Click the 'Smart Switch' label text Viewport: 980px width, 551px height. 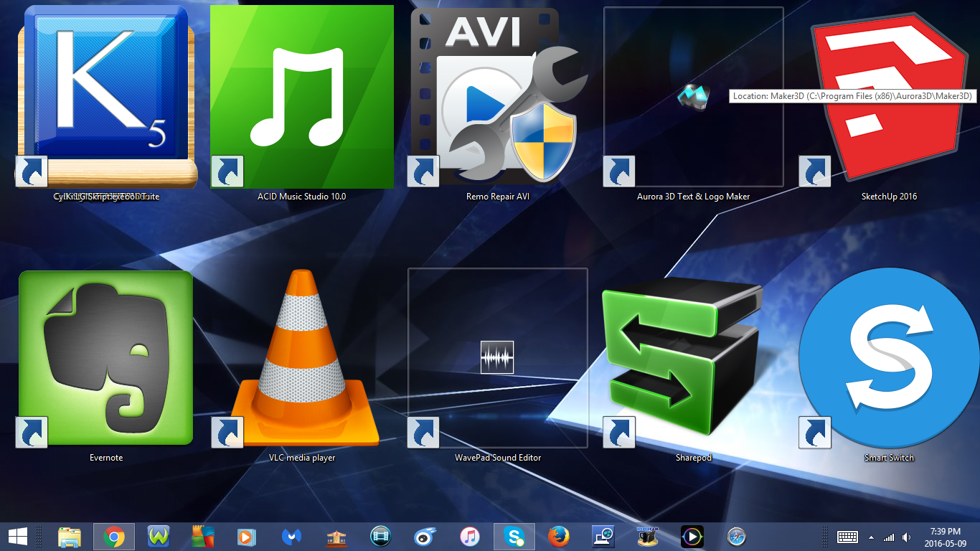[x=890, y=458]
